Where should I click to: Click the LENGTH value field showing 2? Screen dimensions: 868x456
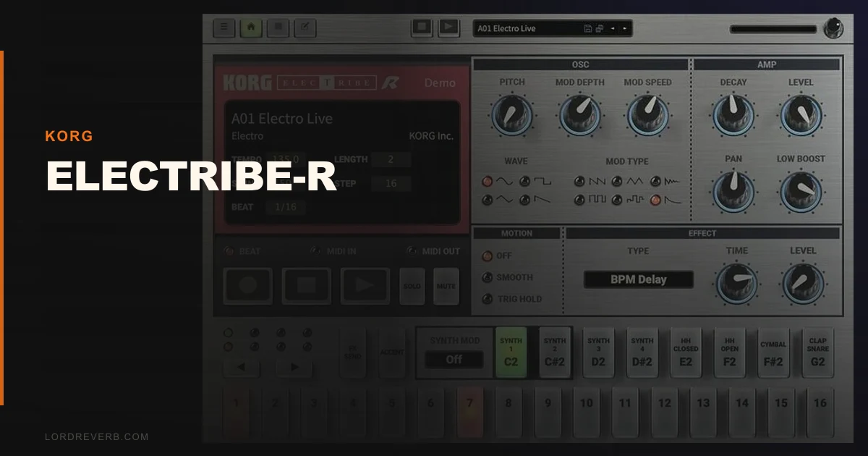coord(391,159)
